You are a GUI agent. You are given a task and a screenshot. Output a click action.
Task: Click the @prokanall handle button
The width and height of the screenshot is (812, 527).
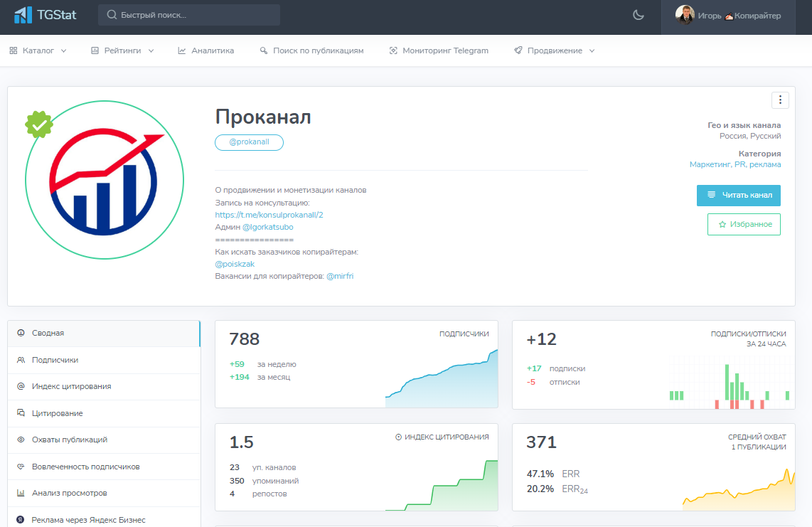249,142
